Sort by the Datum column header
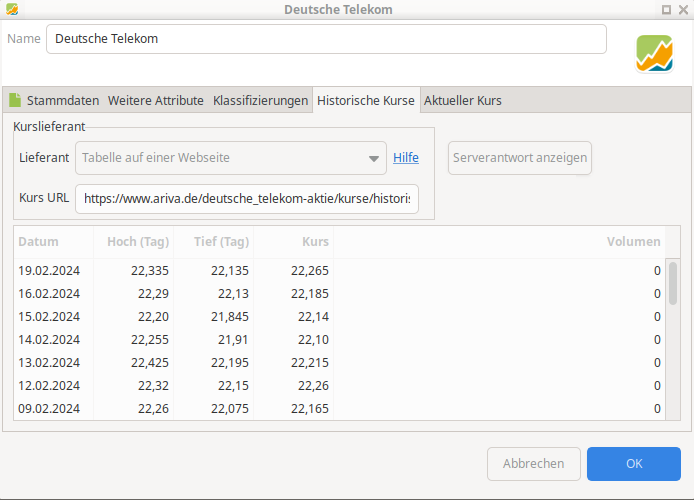The height and width of the screenshot is (500, 694). pos(53,242)
